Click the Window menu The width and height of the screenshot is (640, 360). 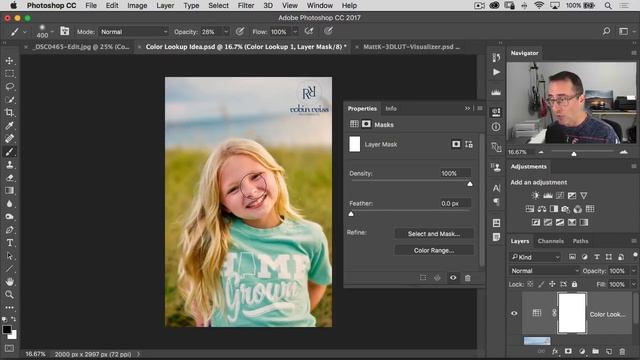tap(320, 6)
